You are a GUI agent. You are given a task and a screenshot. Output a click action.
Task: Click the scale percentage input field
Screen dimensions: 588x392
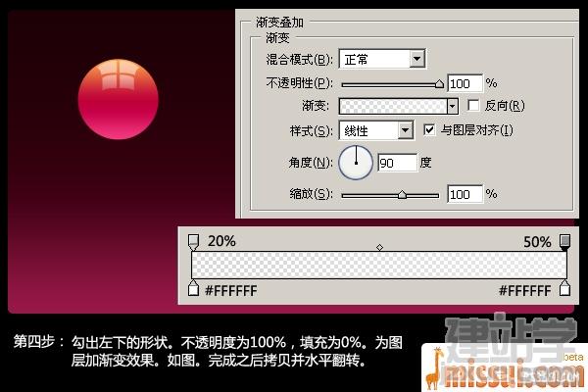(x=465, y=194)
